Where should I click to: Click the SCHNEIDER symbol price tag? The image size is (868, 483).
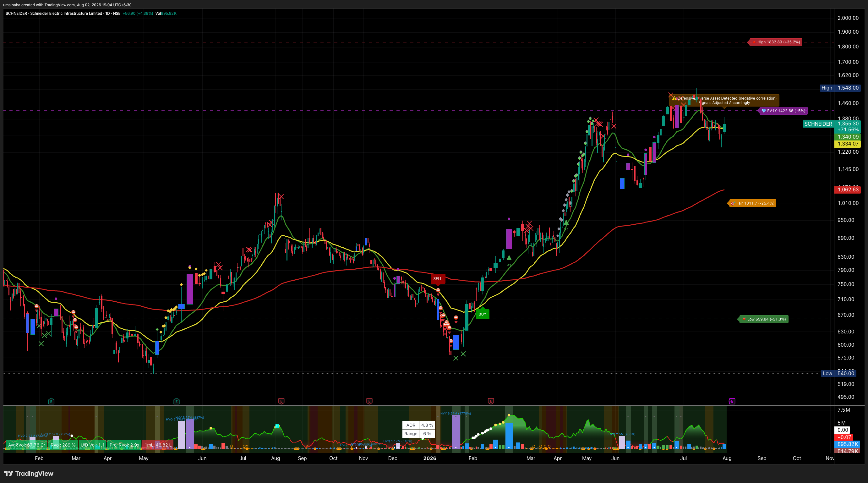point(818,124)
